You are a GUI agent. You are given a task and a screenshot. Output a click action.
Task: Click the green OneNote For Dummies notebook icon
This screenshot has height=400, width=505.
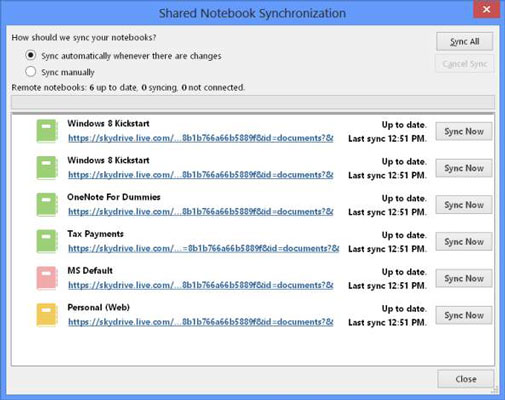click(47, 205)
